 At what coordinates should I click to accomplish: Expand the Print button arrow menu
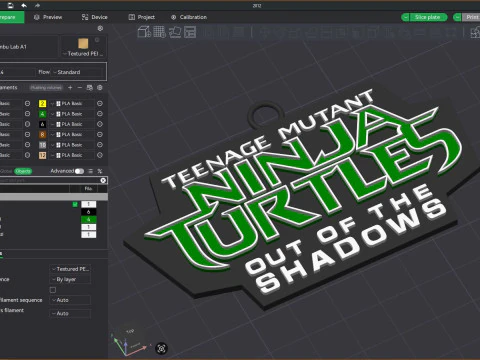pos(458,17)
